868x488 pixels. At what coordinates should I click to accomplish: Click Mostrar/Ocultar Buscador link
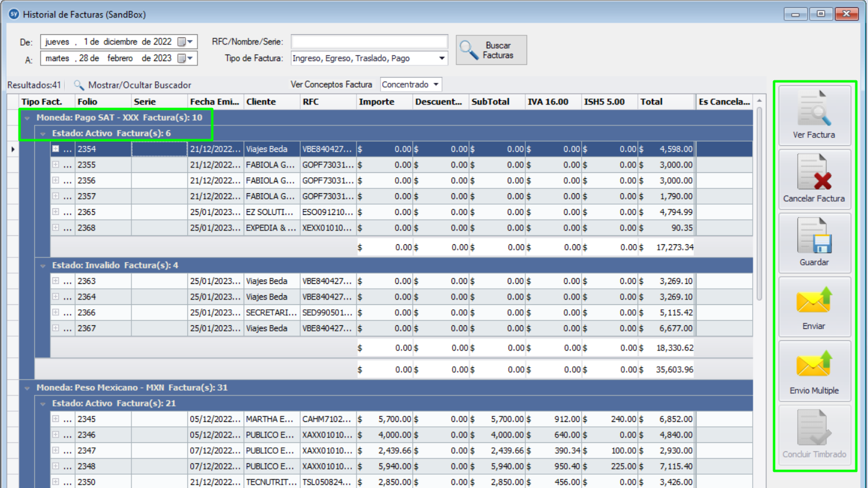[133, 85]
